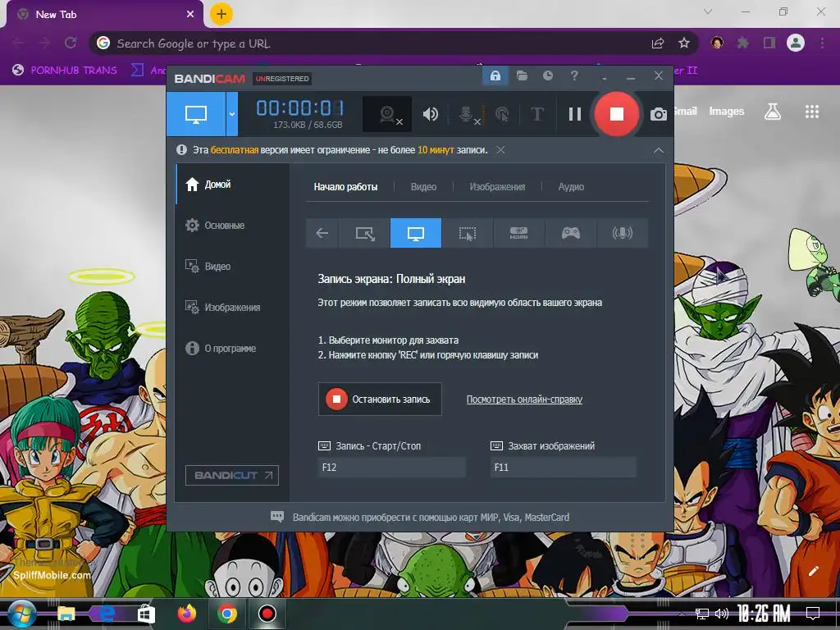Switch to the Изображения tab at the top
The image size is (840, 630).
pyautogui.click(x=497, y=187)
